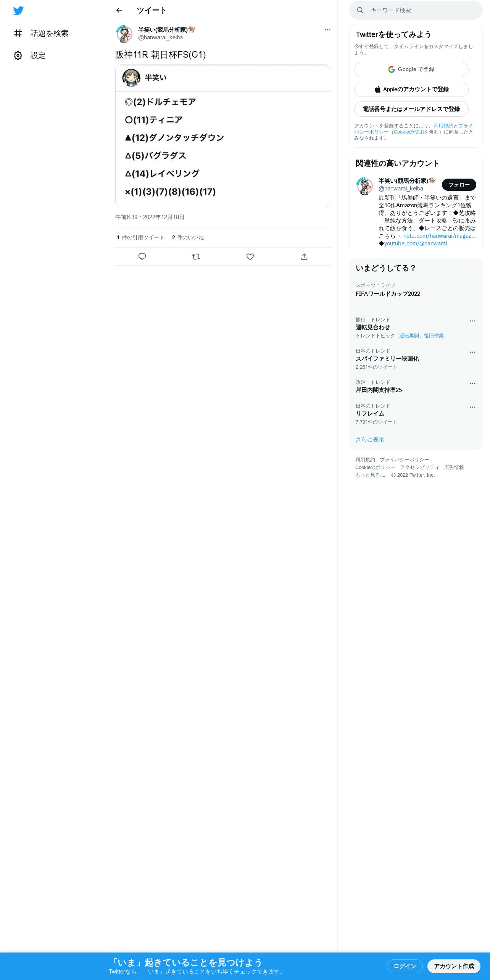
Task: Open more options for リフレイム trend
Action: (472, 407)
